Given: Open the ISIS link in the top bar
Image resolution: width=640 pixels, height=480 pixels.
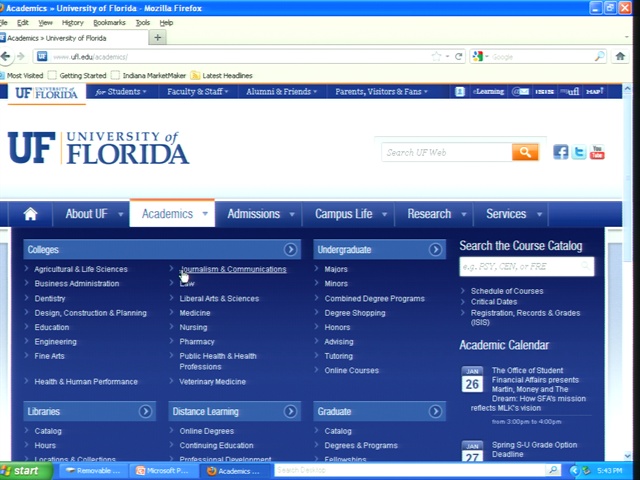Looking at the screenshot, I should click(544, 91).
